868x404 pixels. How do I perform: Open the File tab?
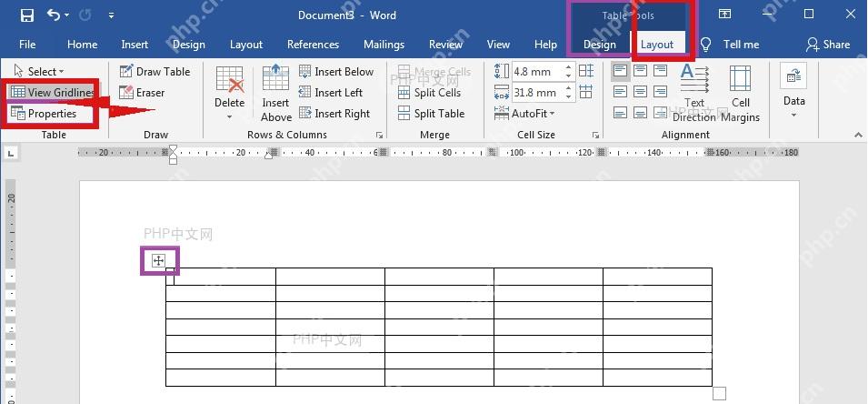(27, 45)
